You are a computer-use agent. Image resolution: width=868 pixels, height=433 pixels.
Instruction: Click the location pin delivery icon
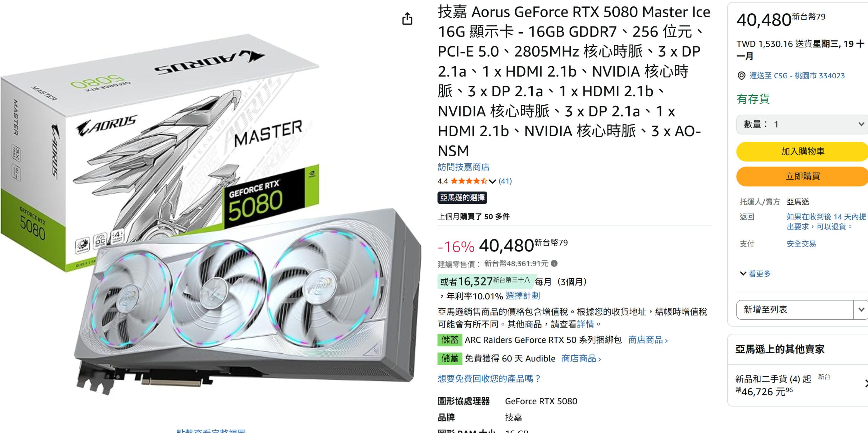click(742, 76)
